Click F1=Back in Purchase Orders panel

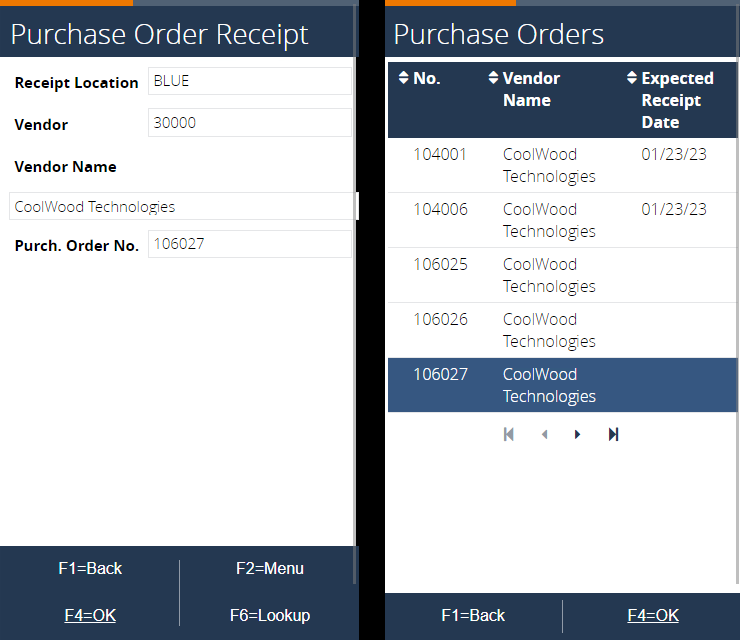(x=473, y=615)
